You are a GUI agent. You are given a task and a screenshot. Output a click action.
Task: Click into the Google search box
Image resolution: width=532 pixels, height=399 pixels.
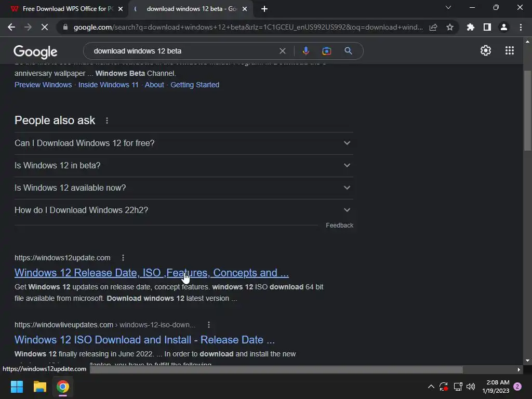tap(183, 51)
